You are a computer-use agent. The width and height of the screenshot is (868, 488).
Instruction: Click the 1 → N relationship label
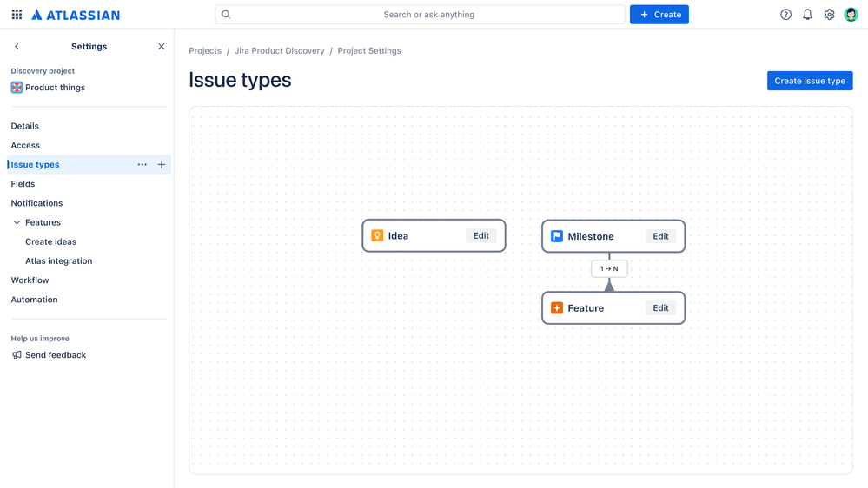(x=609, y=269)
